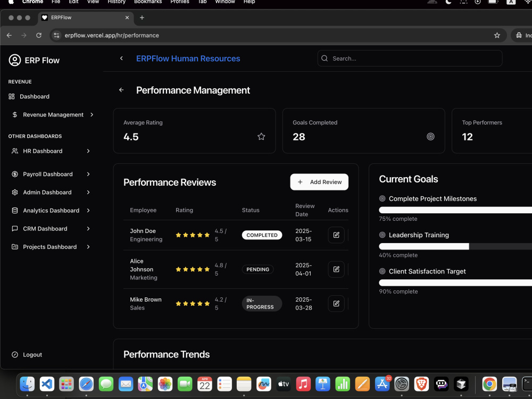The width and height of the screenshot is (532, 399).
Task: Click John Doe's five-star rating
Action: coord(193,235)
